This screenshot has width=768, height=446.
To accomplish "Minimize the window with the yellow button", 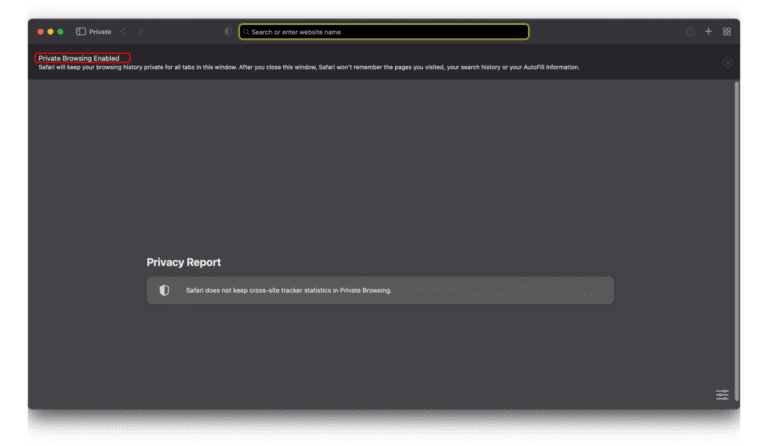I will pos(50,32).
